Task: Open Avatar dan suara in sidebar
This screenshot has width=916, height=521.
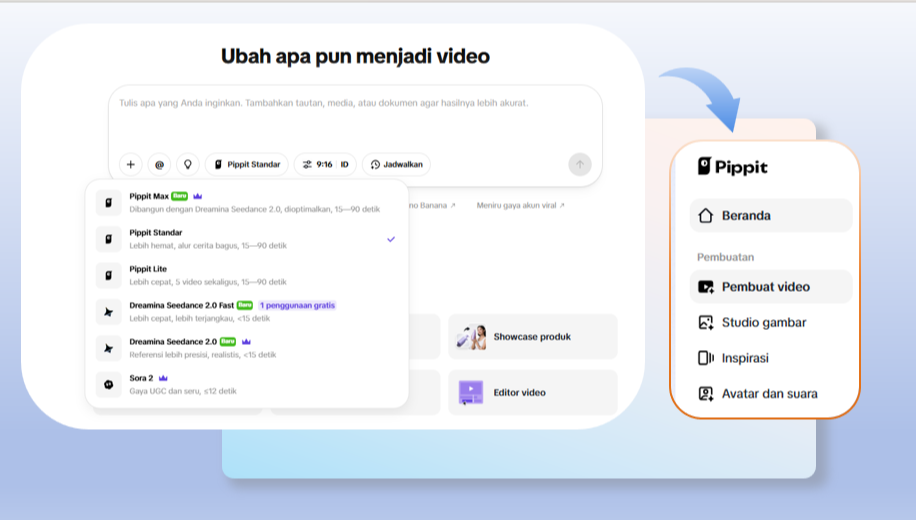Action: 771,394
